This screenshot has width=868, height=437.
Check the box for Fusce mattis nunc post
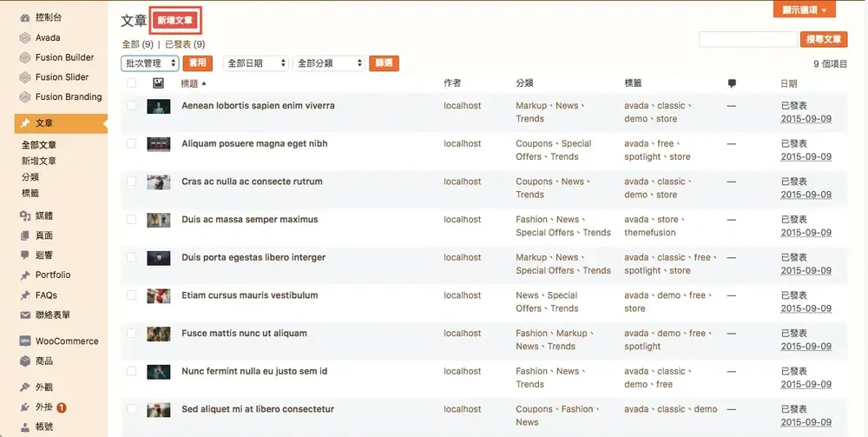point(131,333)
